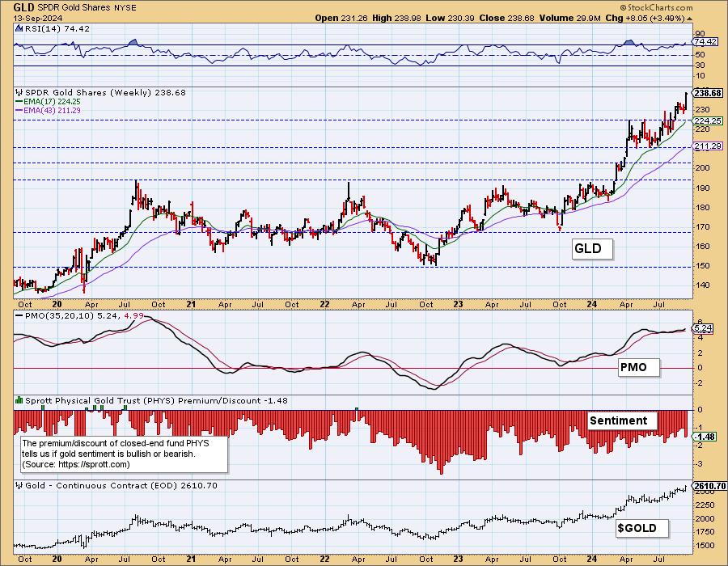Click the 2610.70 gold price axis tag

(710, 486)
